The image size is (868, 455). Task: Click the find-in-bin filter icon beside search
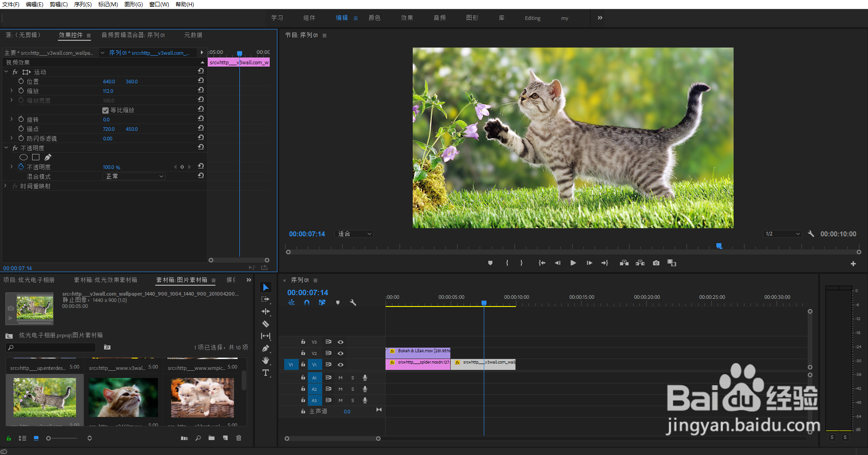tap(107, 347)
